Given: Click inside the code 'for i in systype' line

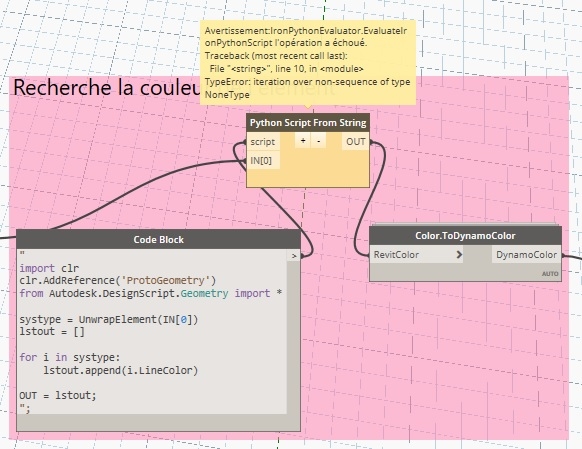Looking at the screenshot, I should [x=70, y=357].
